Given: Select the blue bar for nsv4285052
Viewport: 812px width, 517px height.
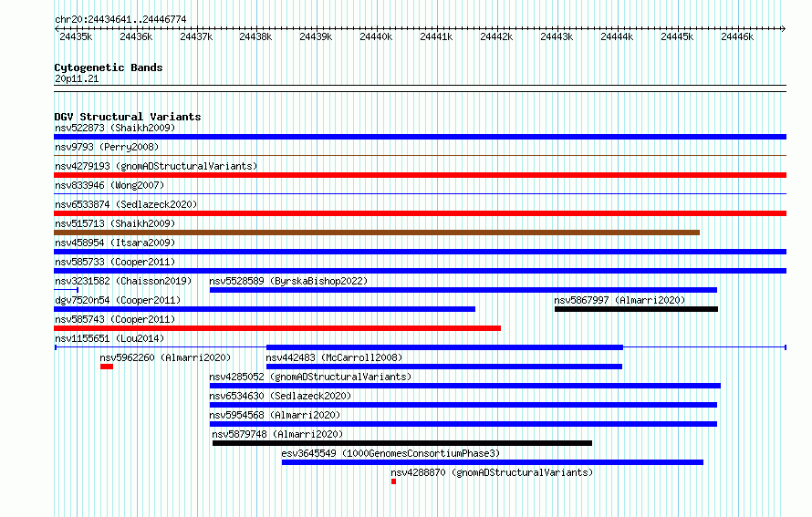Looking at the screenshot, I should (465, 386).
